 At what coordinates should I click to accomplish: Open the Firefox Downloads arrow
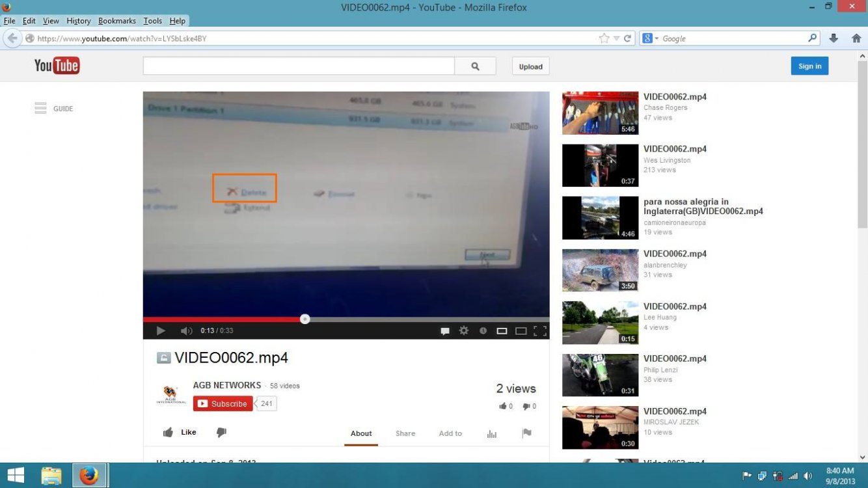point(834,38)
